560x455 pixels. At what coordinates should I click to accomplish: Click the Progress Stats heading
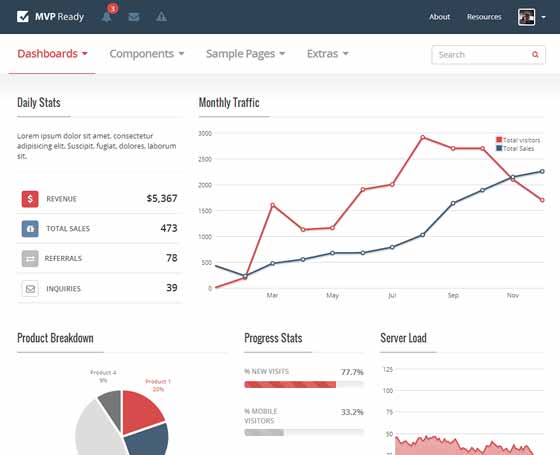[x=273, y=338]
